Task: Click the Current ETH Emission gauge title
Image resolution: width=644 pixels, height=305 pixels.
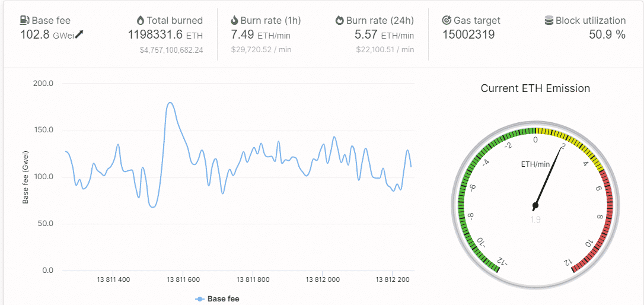Action: tap(535, 88)
